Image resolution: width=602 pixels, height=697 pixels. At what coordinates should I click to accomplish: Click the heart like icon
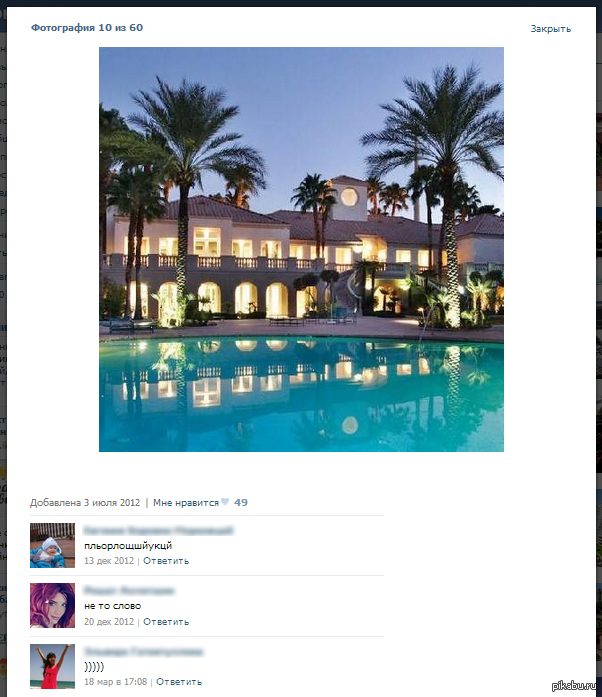coord(225,502)
